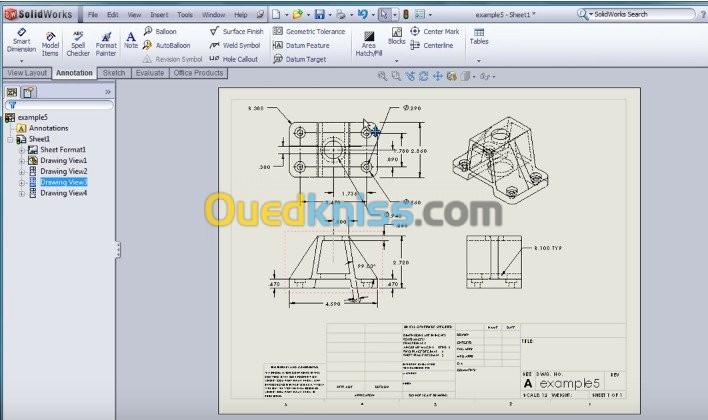Click the Zoom to Area icon

(x=396, y=76)
